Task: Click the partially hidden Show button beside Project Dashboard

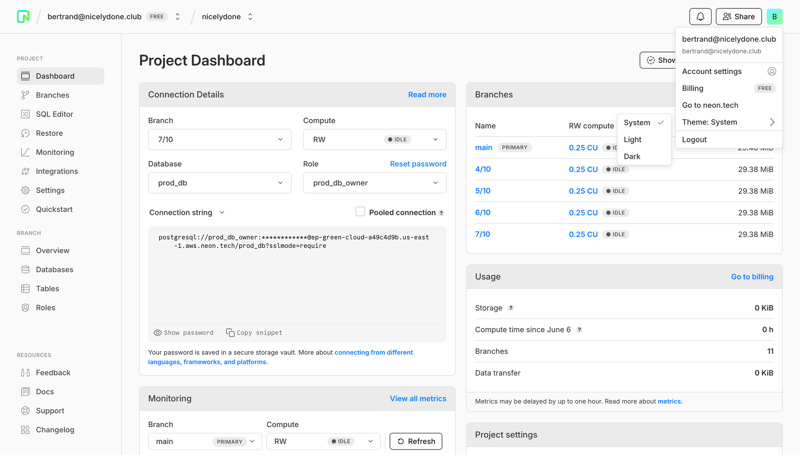Action: [658, 60]
